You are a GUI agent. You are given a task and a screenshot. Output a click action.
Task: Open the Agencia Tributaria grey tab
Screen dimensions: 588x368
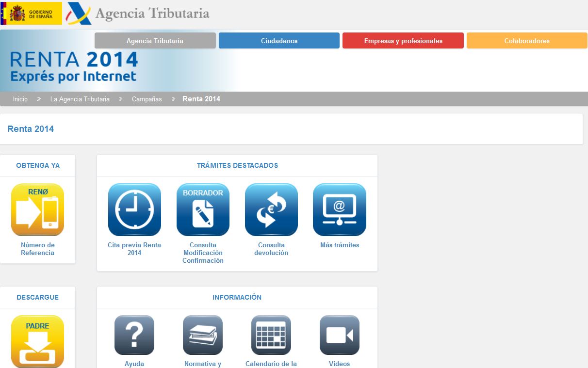pos(155,41)
